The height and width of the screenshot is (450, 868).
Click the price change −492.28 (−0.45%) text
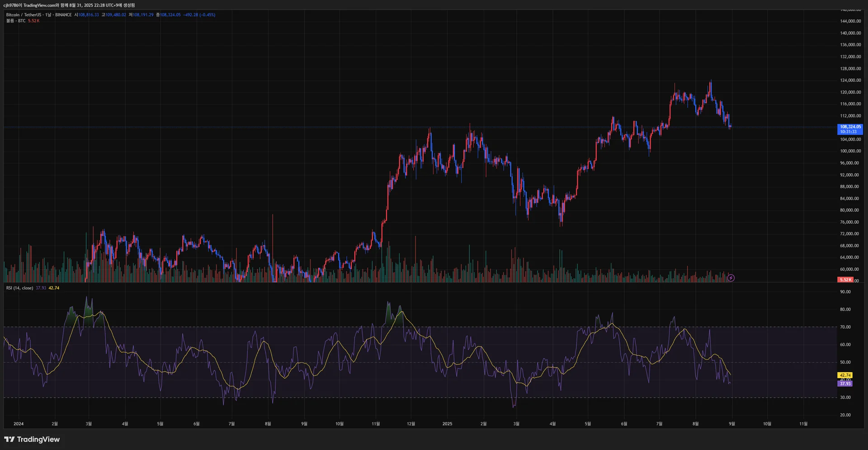click(x=199, y=15)
